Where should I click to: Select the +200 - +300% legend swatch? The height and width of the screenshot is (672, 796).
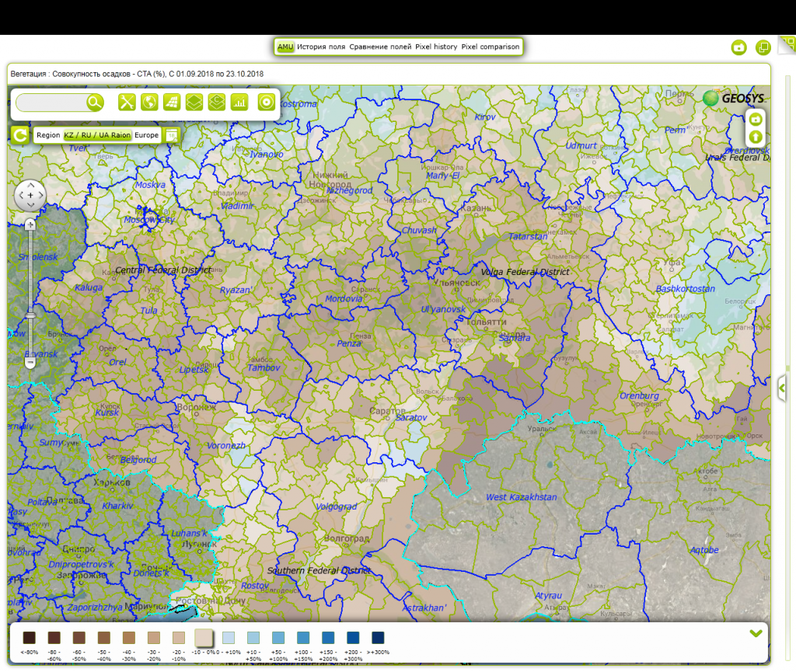coord(353,638)
